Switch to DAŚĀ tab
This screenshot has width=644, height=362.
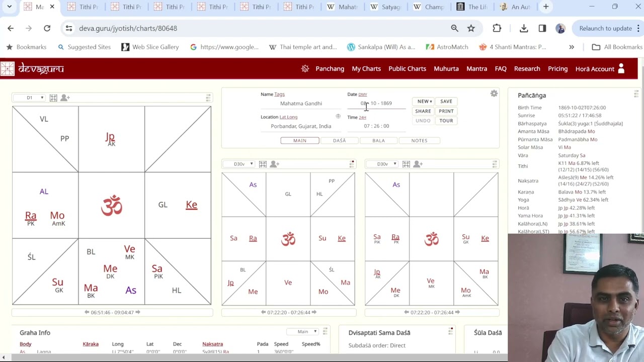pos(339,141)
